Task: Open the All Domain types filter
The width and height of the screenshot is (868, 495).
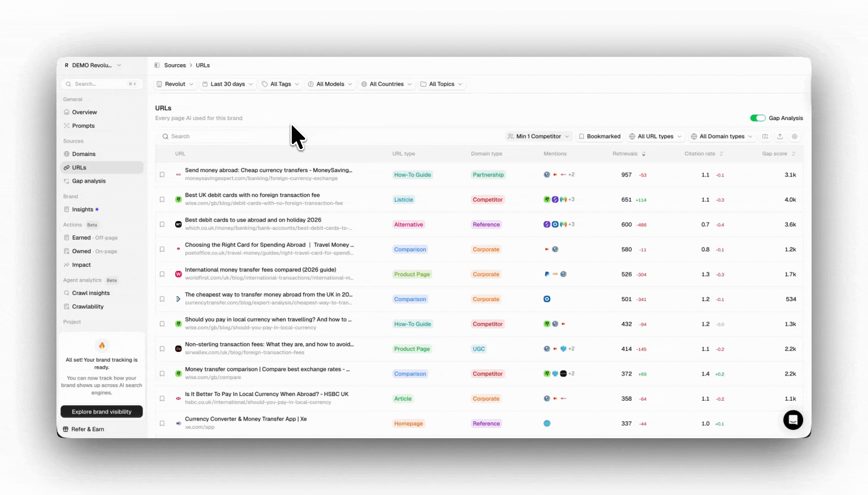Action: 722,137
